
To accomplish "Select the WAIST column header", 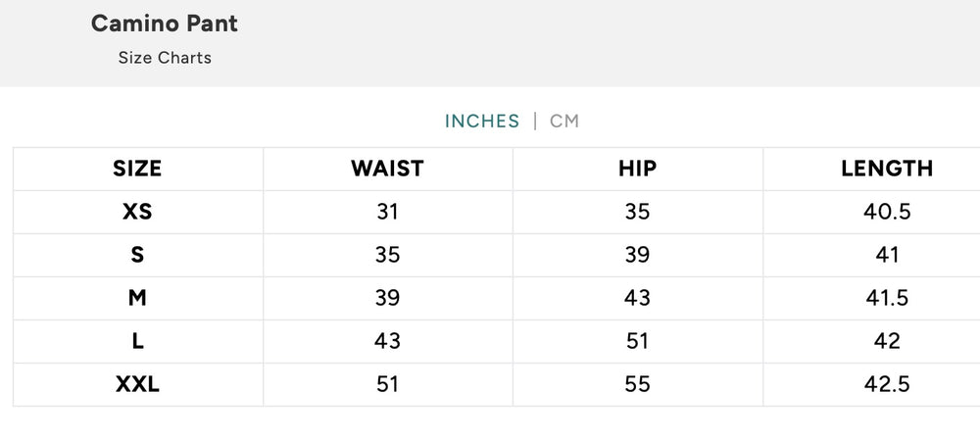I will pos(387,169).
